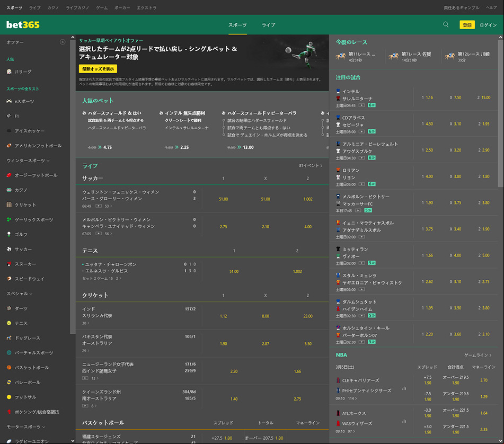Open the 第12レース 川崎 race
This screenshot has height=444, width=504.
(467, 56)
